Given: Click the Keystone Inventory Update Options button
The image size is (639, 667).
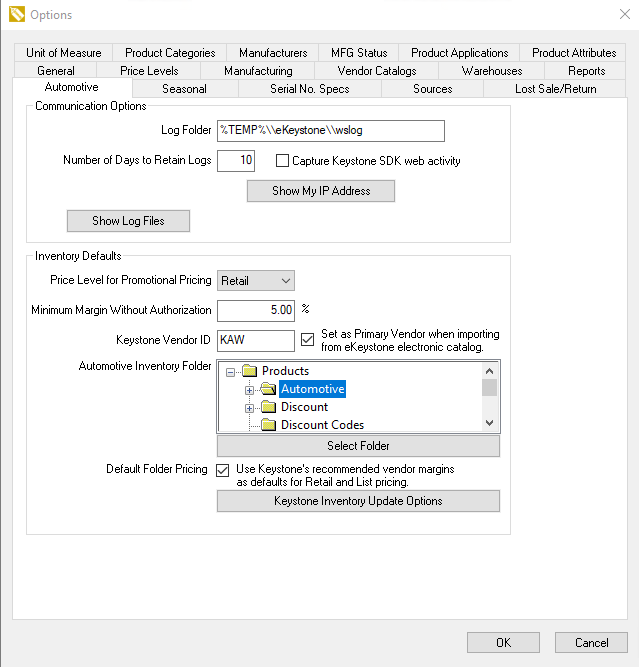Looking at the screenshot, I should coord(358,501).
